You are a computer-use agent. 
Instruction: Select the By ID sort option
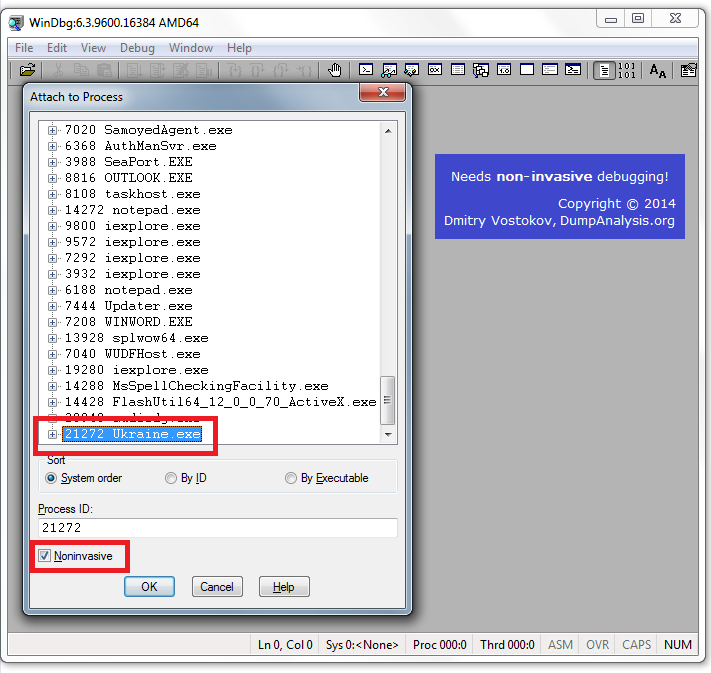170,478
